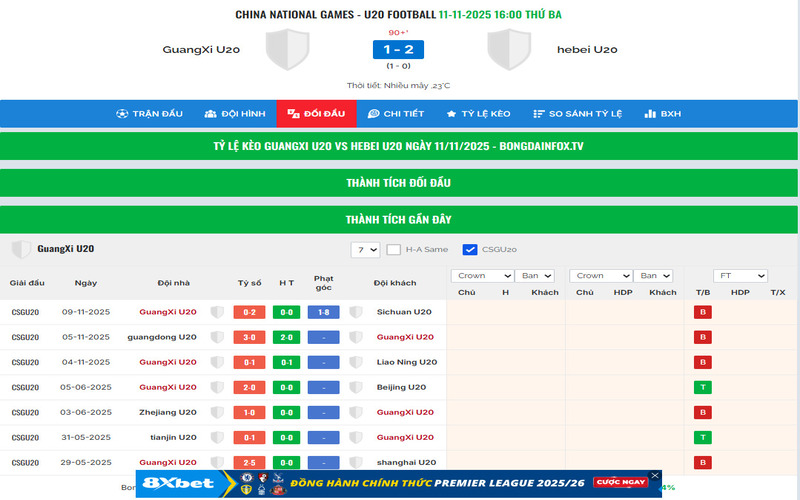Click the bar chart icon on BXH tab
This screenshot has height=500, width=800.
pos(650,114)
